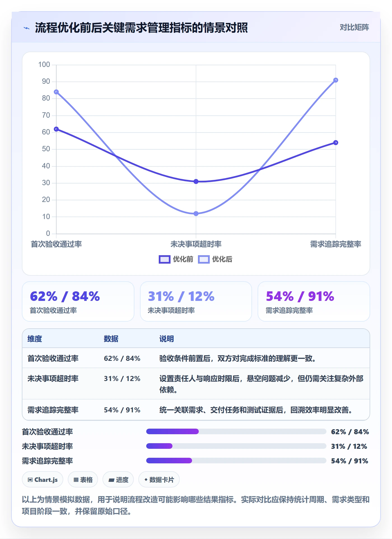This screenshot has width=392, height=539.
Task: Click the table value 54% / 91%
Action: 122,410
